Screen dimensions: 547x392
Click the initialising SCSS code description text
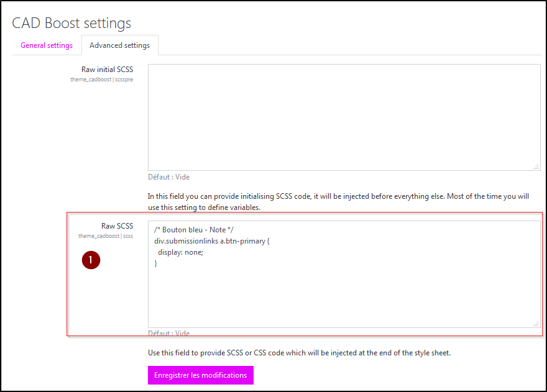(x=338, y=201)
